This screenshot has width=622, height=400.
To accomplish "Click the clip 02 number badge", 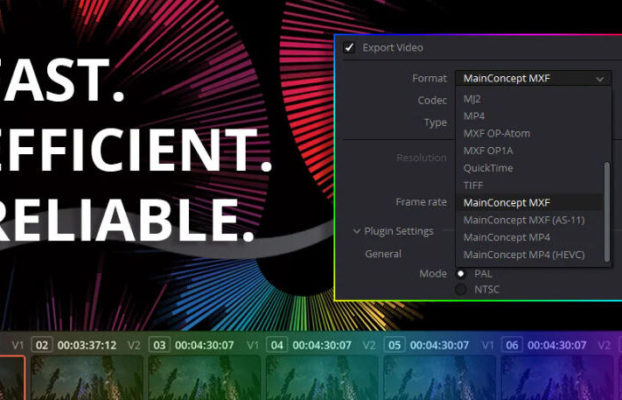I will (x=42, y=345).
